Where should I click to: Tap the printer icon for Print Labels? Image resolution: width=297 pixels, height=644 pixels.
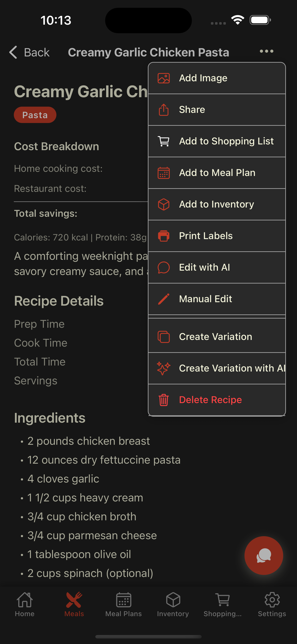coord(163,236)
